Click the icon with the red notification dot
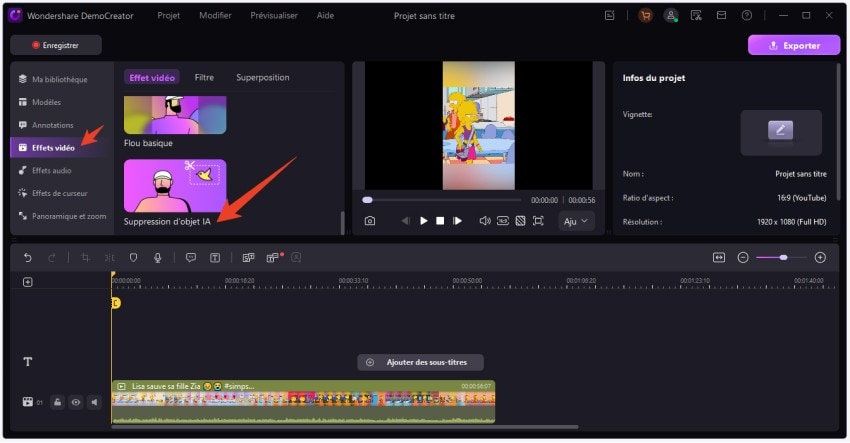This screenshot has height=443, width=850. point(273,258)
